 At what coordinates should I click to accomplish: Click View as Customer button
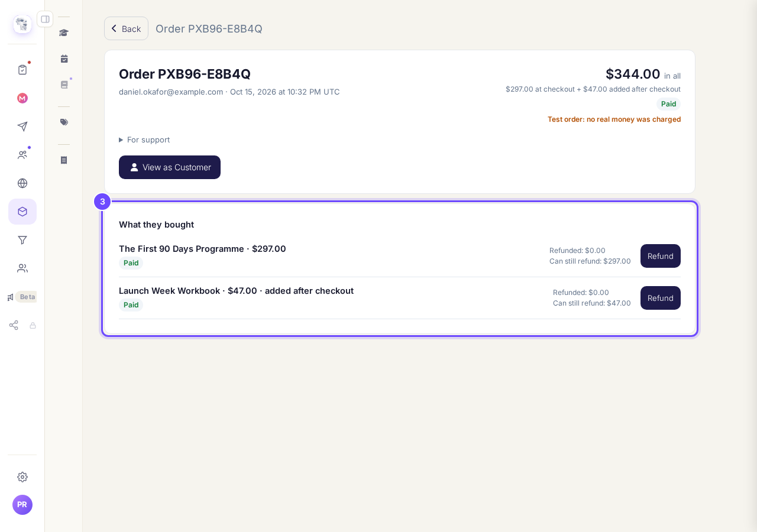click(170, 167)
